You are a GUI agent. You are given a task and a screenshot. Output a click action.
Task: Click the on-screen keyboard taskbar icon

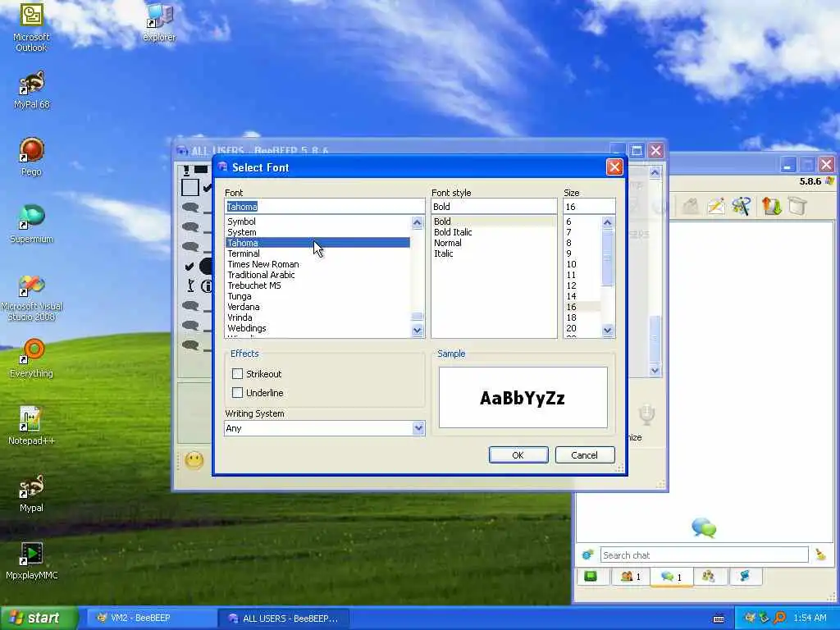coord(719,619)
